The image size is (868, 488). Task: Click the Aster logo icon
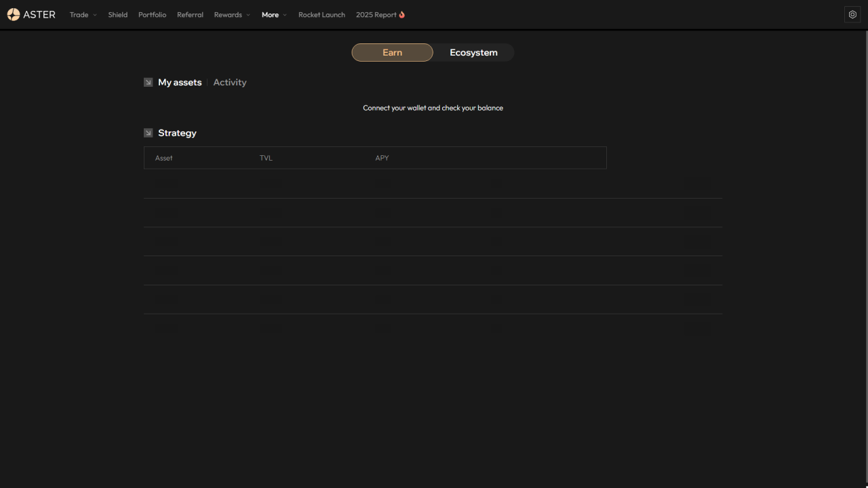13,15
